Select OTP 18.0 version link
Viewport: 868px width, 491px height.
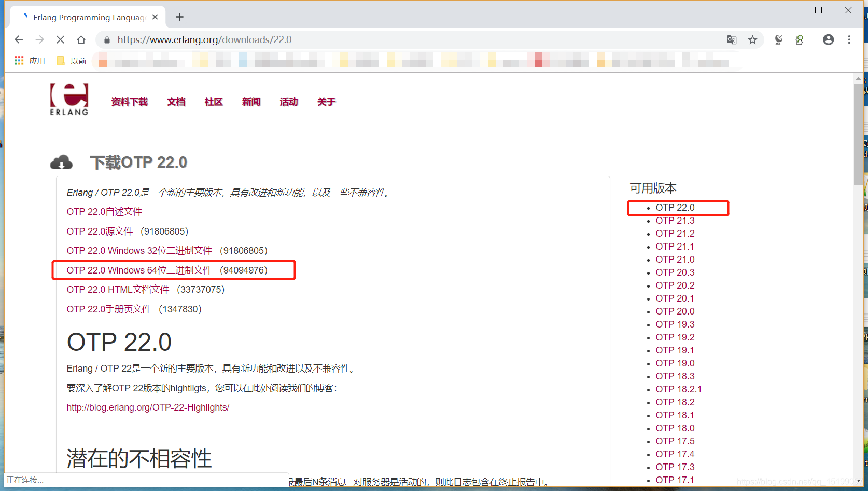675,428
